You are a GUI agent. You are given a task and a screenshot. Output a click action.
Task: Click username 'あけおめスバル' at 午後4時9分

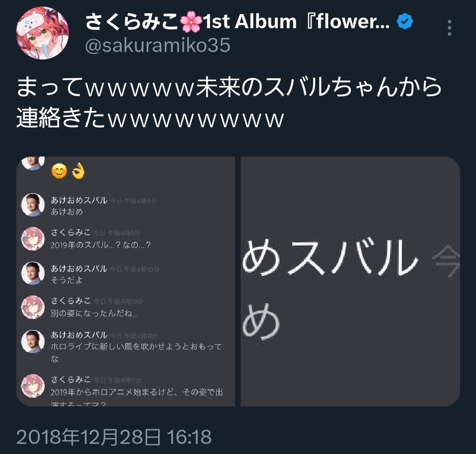tap(79, 200)
